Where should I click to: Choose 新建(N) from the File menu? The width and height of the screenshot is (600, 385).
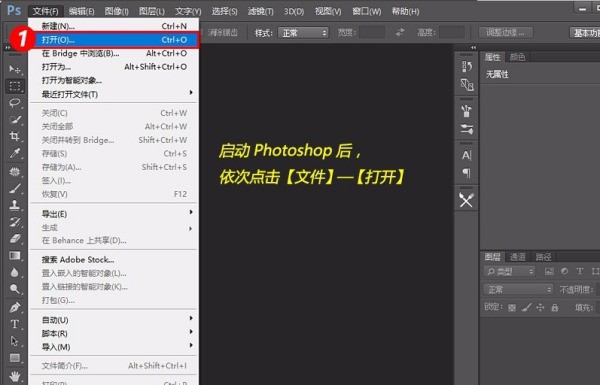[114, 26]
